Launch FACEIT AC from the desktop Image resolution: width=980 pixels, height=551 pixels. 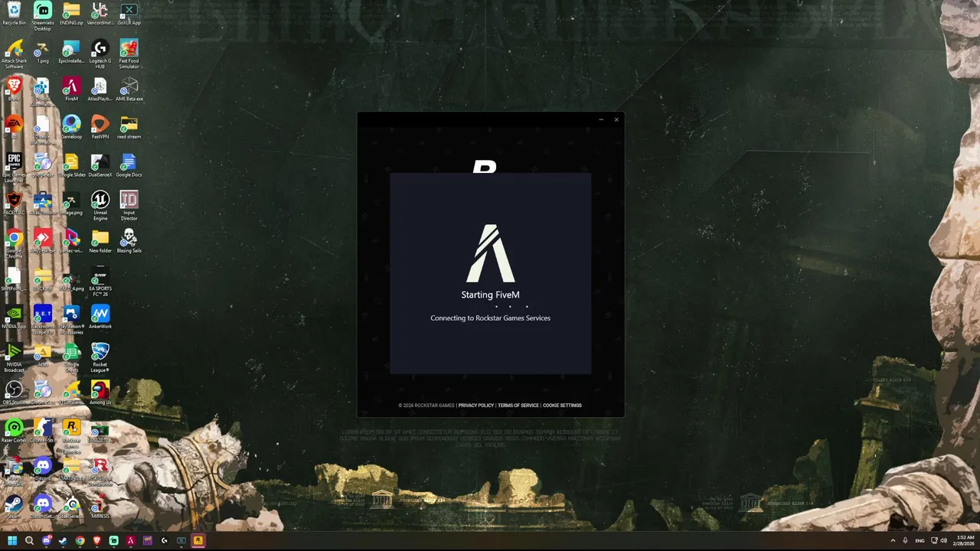click(x=14, y=204)
